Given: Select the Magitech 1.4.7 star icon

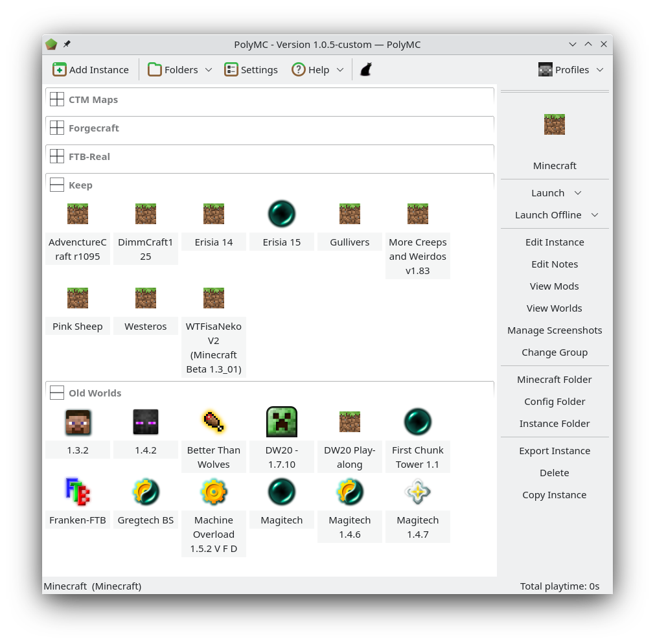Looking at the screenshot, I should [418, 492].
